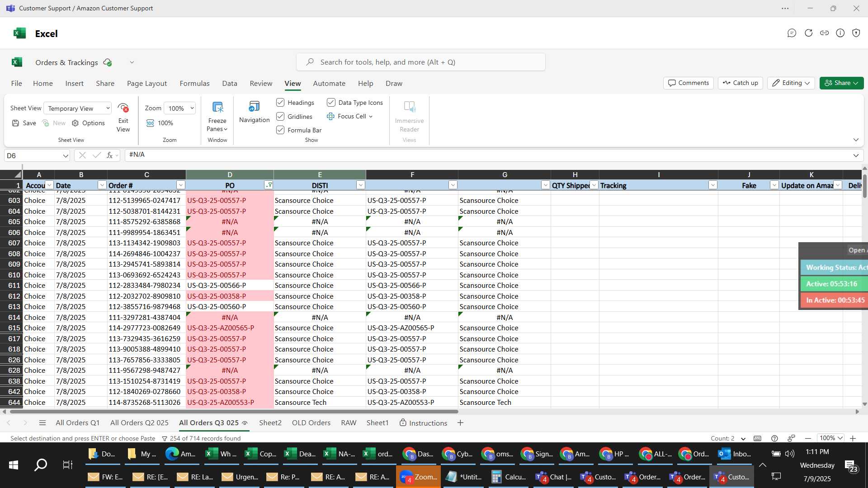The image size is (868, 488).
Task: Click the keyboard icon in status bar
Action: [757, 438]
